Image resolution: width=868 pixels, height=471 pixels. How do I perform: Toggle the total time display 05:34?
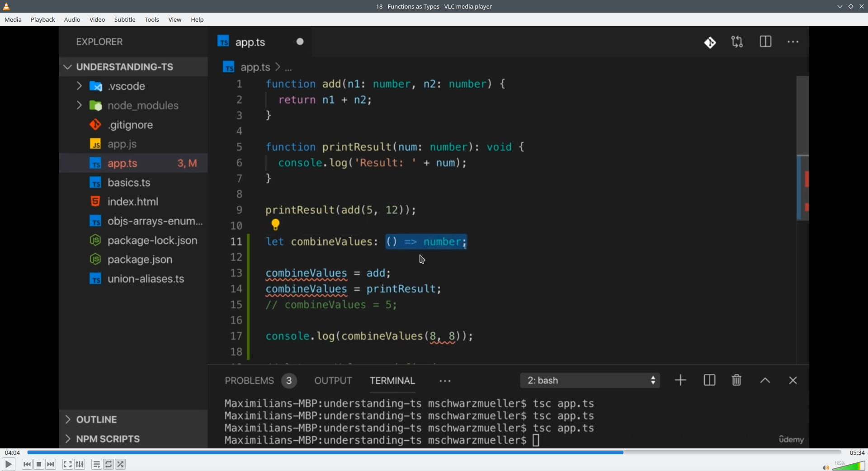pyautogui.click(x=857, y=452)
